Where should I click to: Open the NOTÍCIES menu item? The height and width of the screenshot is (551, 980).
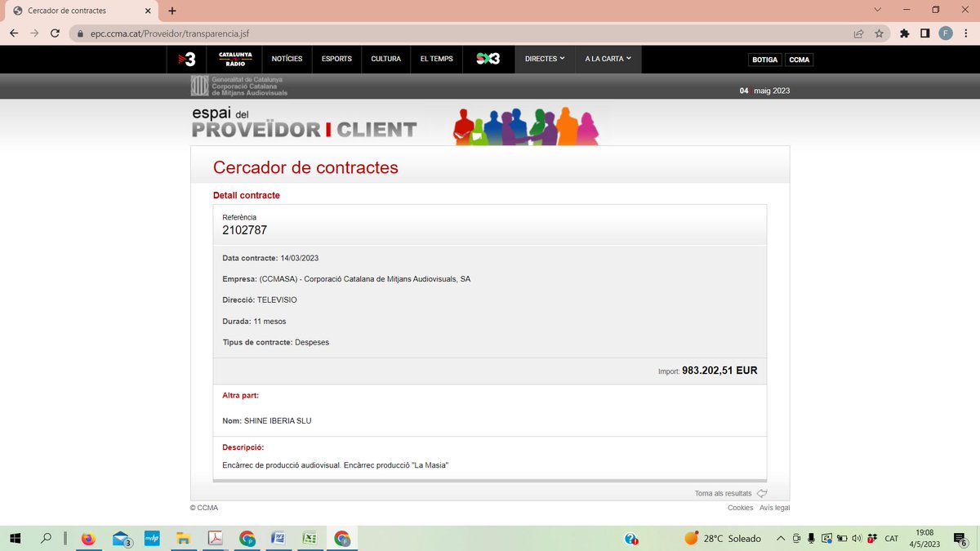(287, 59)
